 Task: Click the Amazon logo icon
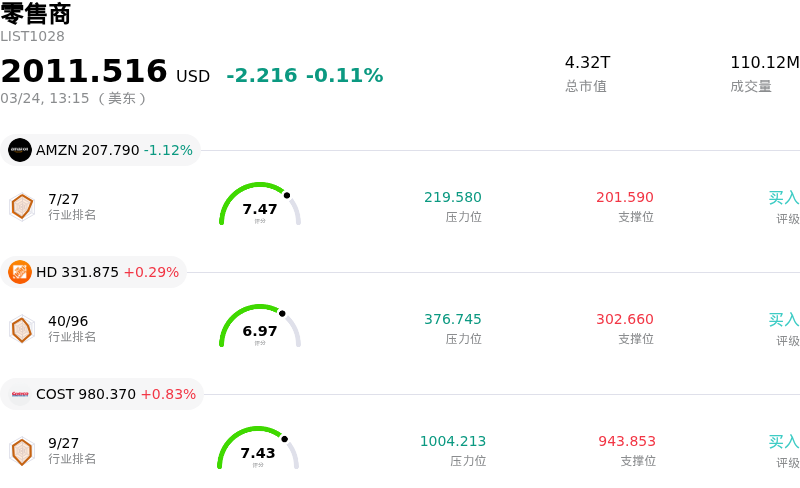pyautogui.click(x=20, y=150)
